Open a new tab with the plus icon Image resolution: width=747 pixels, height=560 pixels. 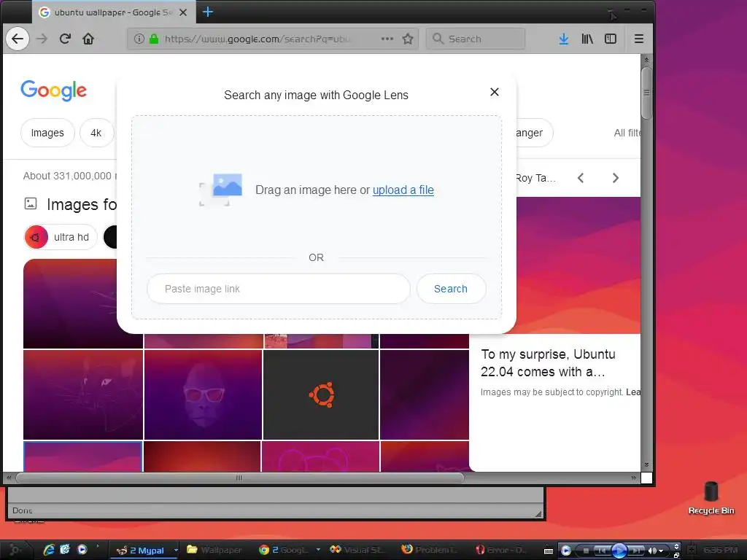[x=208, y=12]
